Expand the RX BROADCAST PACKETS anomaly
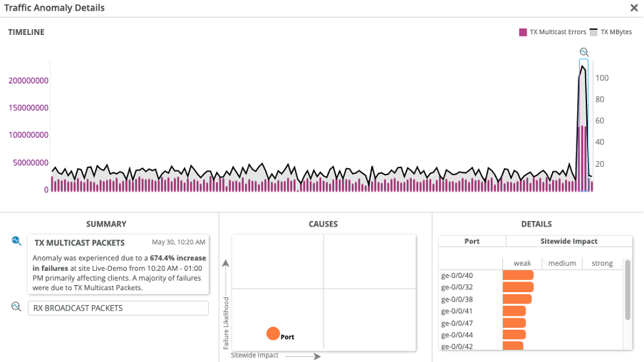The height and width of the screenshot is (362, 644). (118, 308)
